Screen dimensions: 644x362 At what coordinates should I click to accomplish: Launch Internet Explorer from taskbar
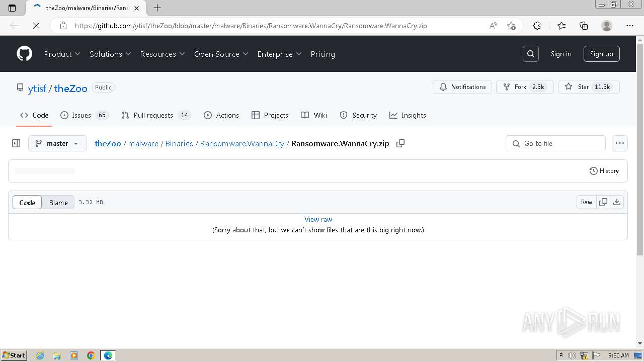[40, 355]
